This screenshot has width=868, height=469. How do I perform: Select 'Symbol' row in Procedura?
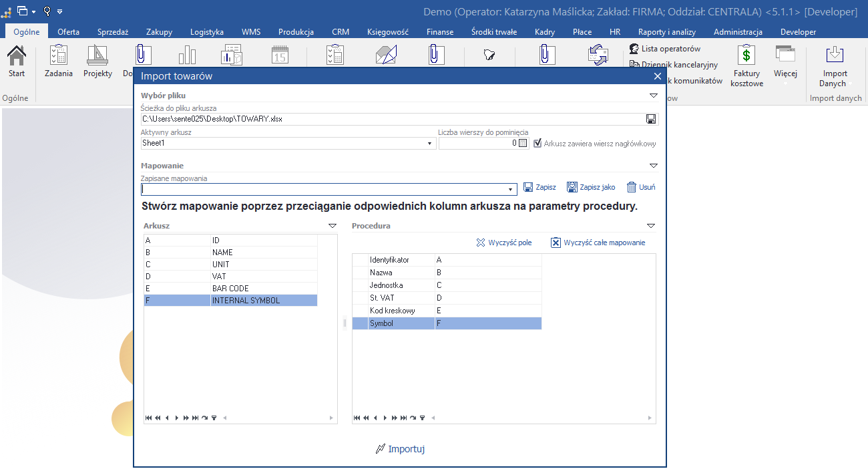coord(447,323)
